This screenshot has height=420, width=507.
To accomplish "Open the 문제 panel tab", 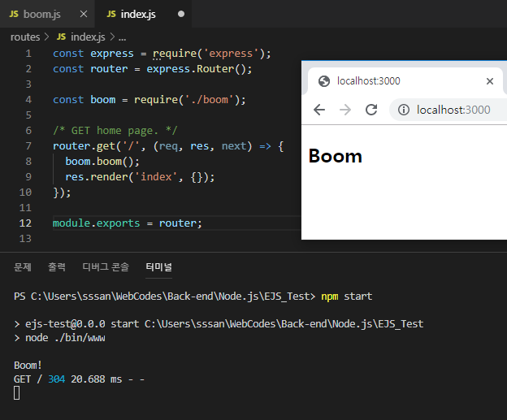I will 23,267.
